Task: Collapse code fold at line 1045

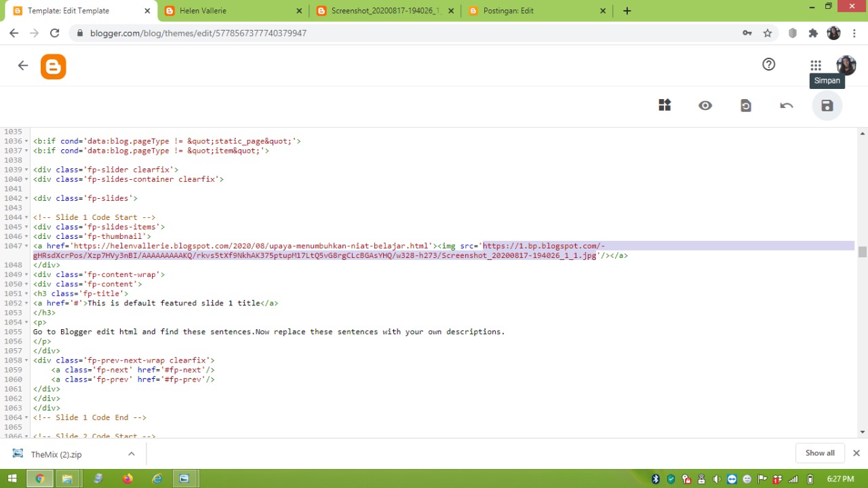Action: tap(26, 227)
